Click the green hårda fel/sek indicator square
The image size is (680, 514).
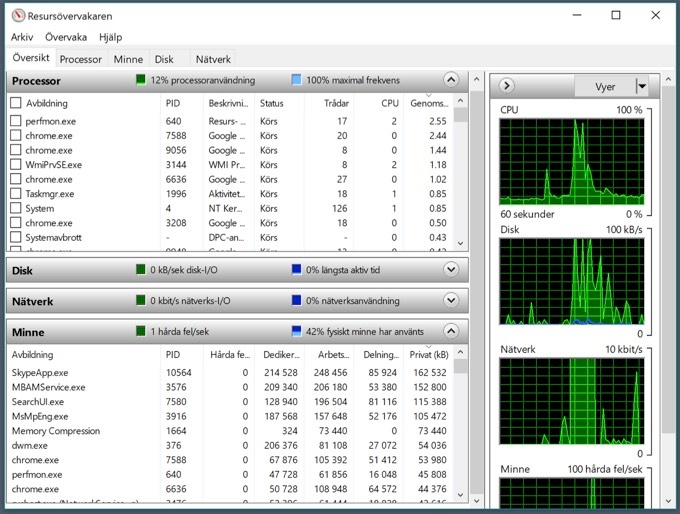[x=141, y=331]
